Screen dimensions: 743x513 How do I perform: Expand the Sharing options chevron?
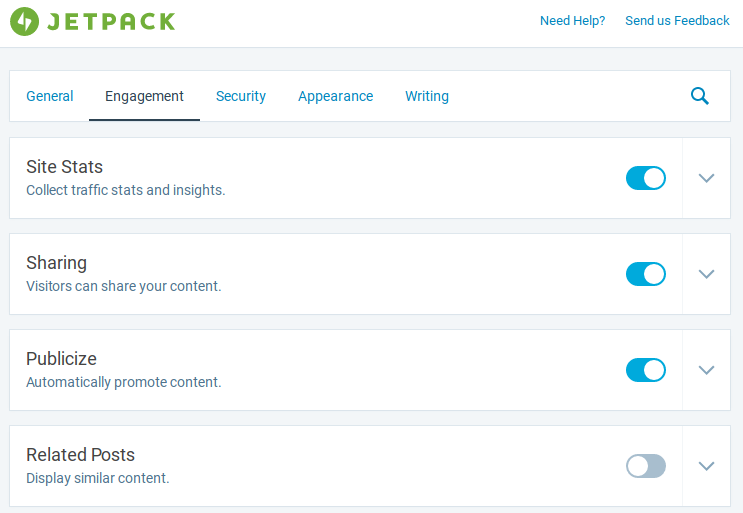click(707, 274)
